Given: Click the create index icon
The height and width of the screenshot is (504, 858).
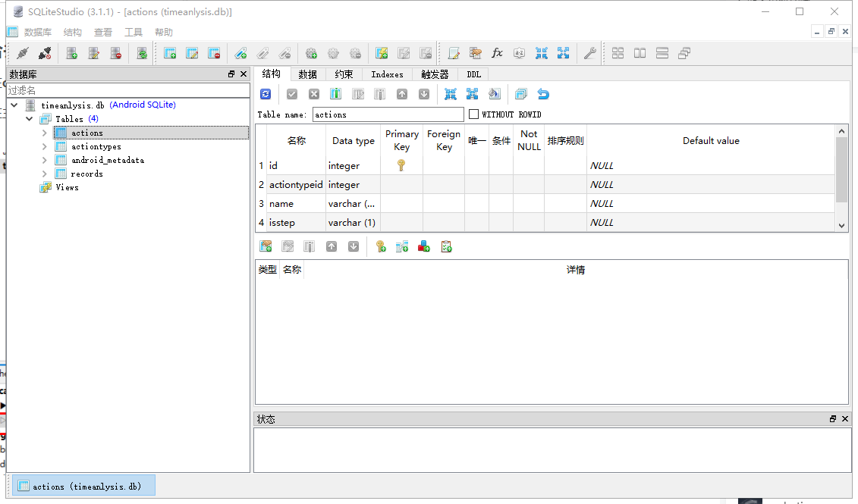Looking at the screenshot, I should (240, 53).
